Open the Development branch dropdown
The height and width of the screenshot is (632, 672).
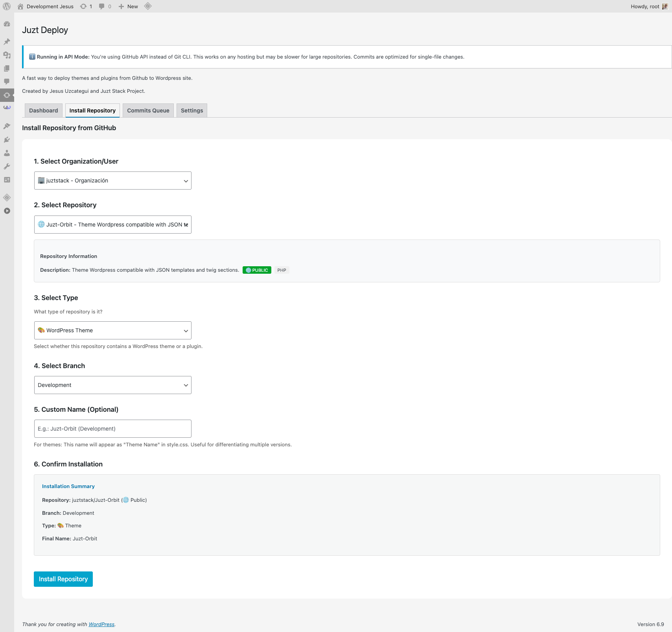click(x=113, y=385)
